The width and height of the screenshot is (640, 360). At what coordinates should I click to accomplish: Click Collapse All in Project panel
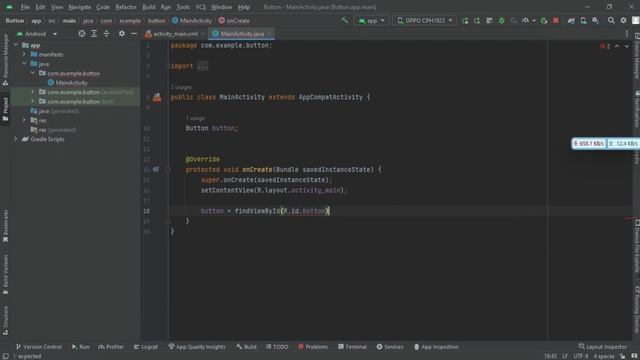pyautogui.click(x=106, y=34)
